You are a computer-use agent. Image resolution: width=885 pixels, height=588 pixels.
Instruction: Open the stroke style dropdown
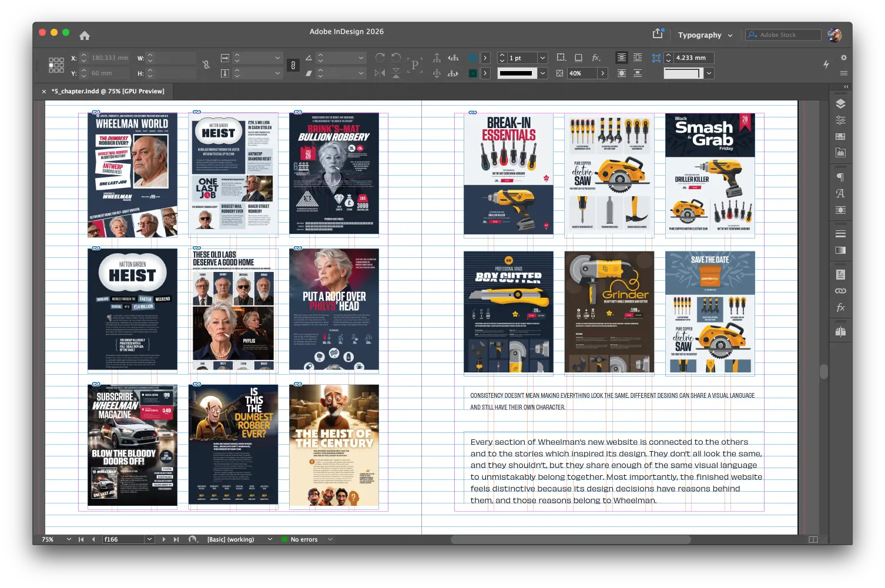pos(543,73)
